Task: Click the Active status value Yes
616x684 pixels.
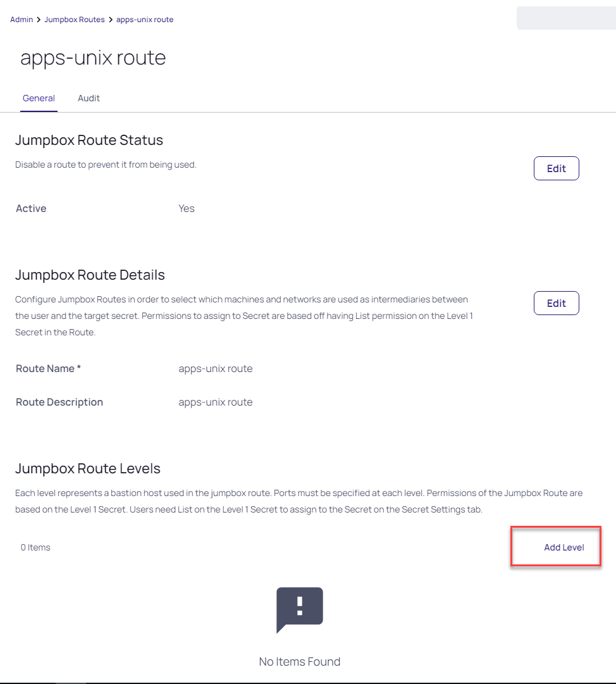Action: coord(187,208)
